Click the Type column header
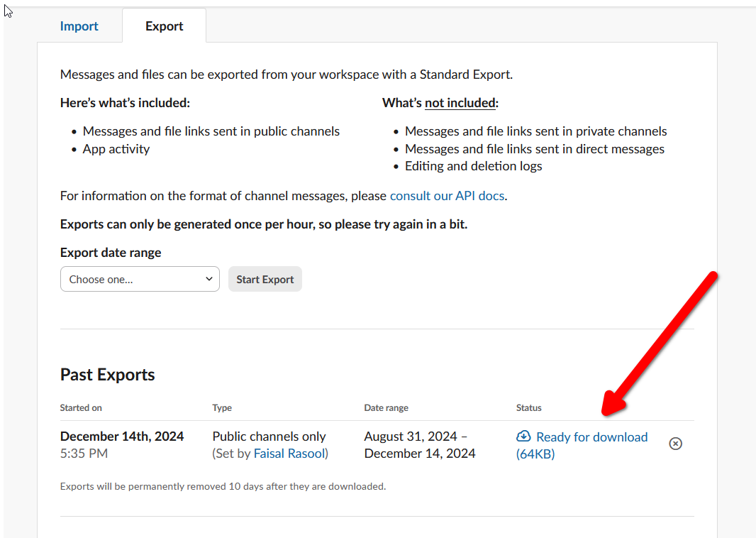Image resolution: width=756 pixels, height=538 pixels. click(222, 407)
